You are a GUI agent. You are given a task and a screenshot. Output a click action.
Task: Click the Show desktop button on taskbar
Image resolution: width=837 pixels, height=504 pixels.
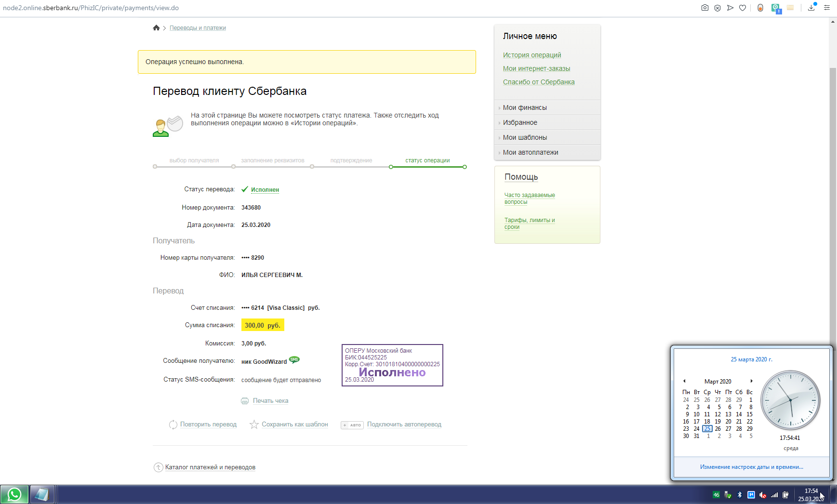(833, 495)
